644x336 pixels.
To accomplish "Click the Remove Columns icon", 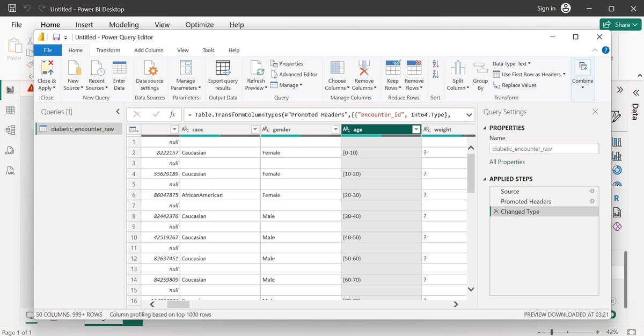I will [x=364, y=68].
